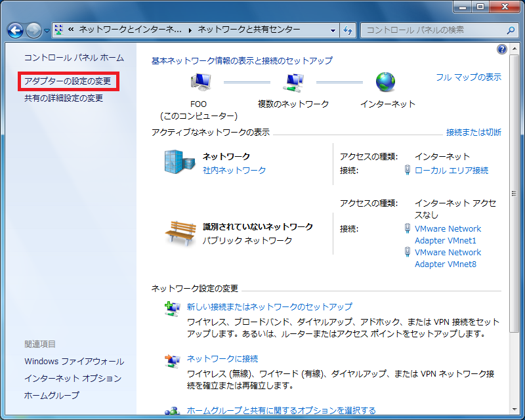Click in the control panel search field
The image size is (525, 420).
click(x=433, y=30)
